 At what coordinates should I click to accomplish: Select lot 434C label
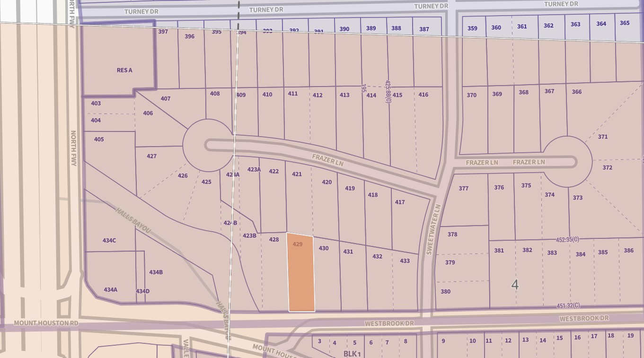coord(109,240)
